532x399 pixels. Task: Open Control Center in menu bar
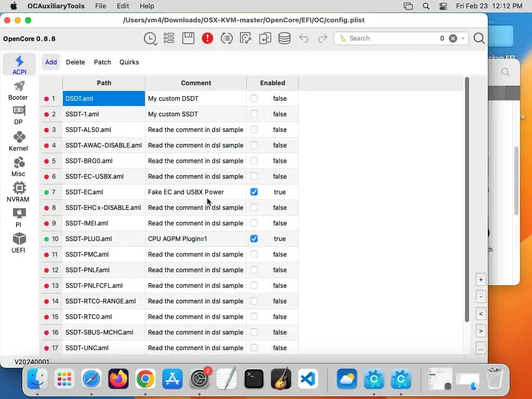pyautogui.click(x=443, y=6)
